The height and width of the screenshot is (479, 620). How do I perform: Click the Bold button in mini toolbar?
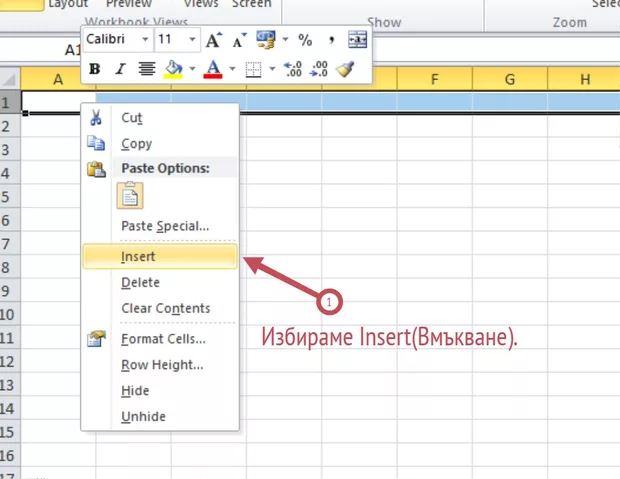click(x=95, y=69)
